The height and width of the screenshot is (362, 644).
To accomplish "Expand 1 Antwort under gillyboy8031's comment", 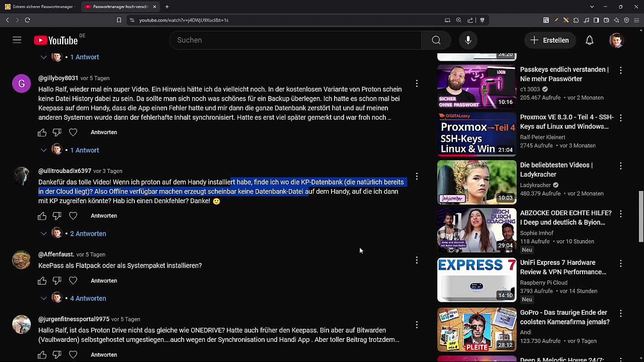I will coord(84,150).
